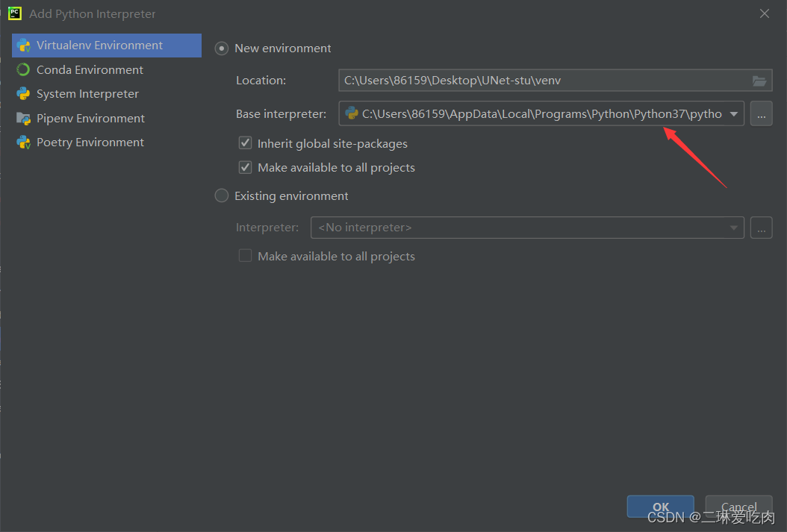The height and width of the screenshot is (532, 787).
Task: Select Virtualenv Environment in sidebar
Action: pos(107,45)
